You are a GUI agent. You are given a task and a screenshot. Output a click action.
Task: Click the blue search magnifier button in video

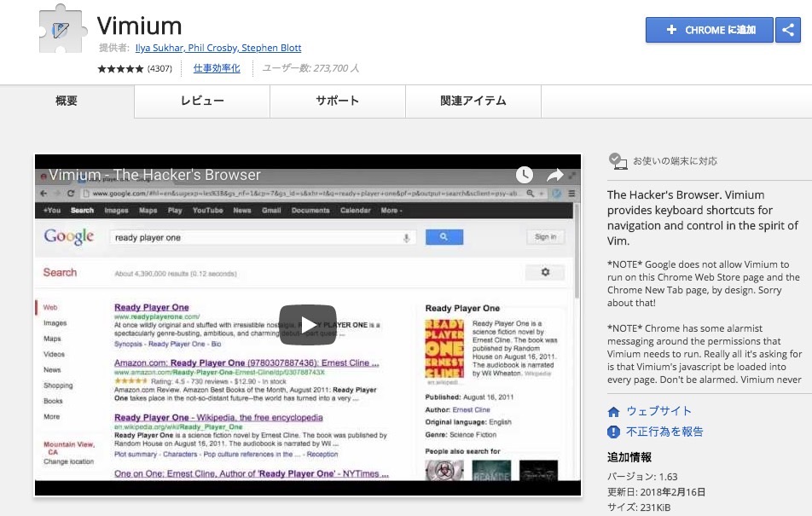pos(444,237)
